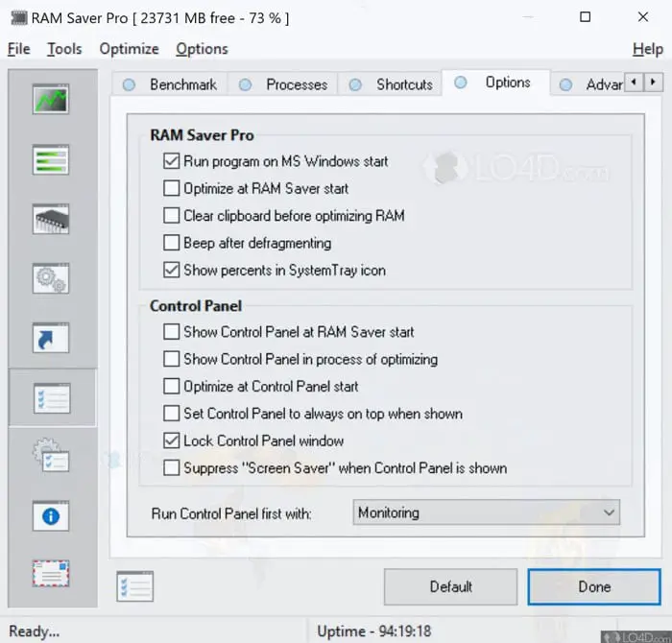Select the Options tab
672x643 pixels.
point(495,83)
